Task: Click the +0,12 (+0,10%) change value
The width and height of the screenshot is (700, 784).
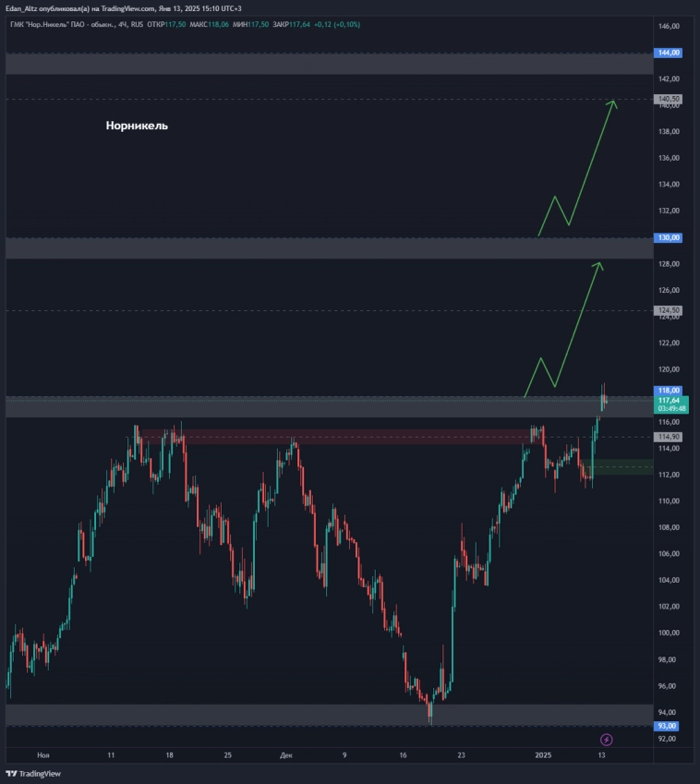Action: coord(337,25)
